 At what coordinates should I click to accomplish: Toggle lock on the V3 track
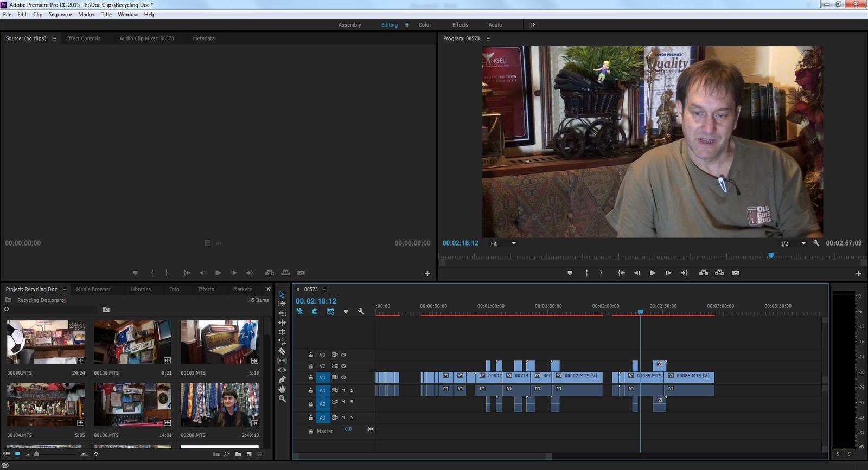[x=311, y=355]
